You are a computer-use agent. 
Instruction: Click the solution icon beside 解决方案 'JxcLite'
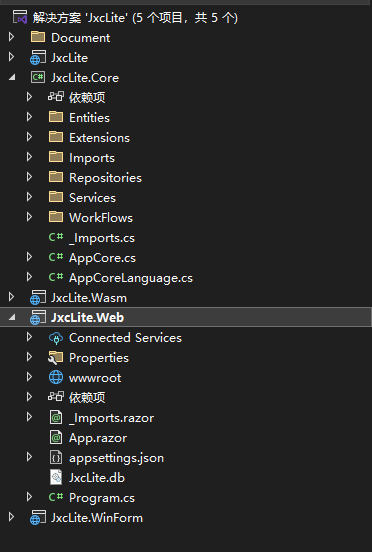pyautogui.click(x=20, y=17)
